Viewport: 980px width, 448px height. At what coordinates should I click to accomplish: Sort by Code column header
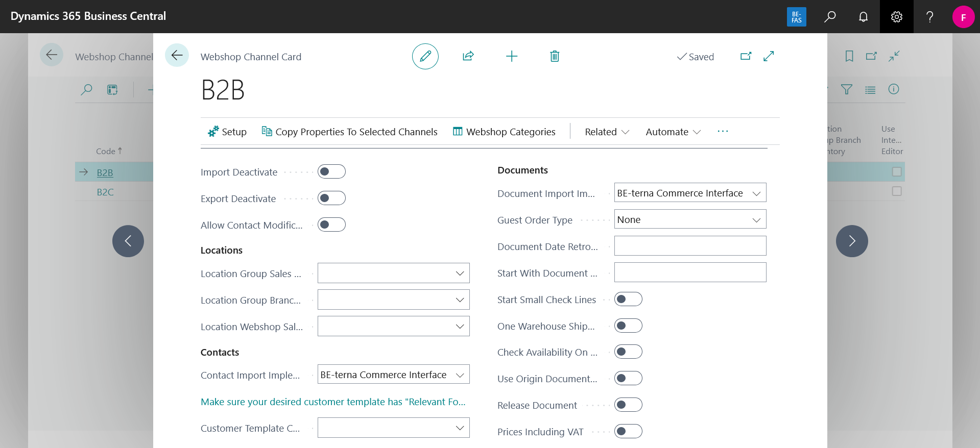pyautogui.click(x=109, y=151)
